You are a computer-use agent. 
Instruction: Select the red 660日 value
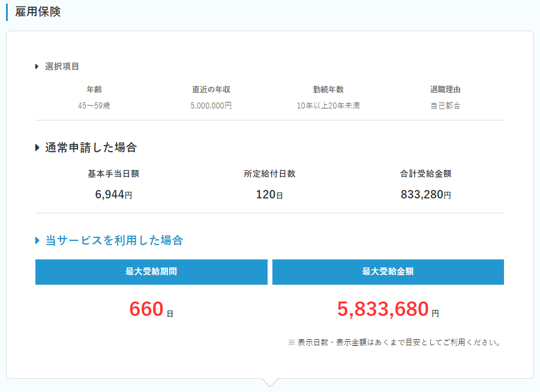tap(151, 309)
